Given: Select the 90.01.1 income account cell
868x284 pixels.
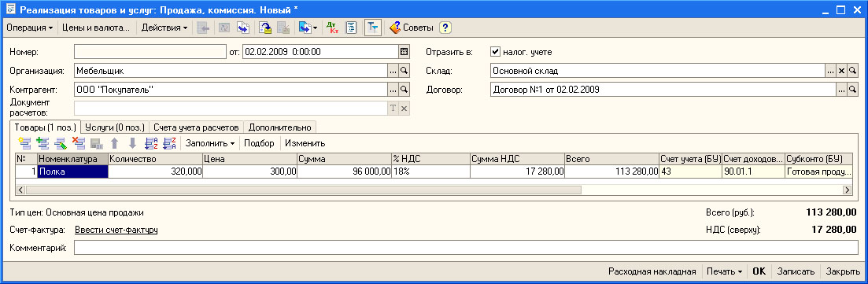Looking at the screenshot, I should (753, 172).
